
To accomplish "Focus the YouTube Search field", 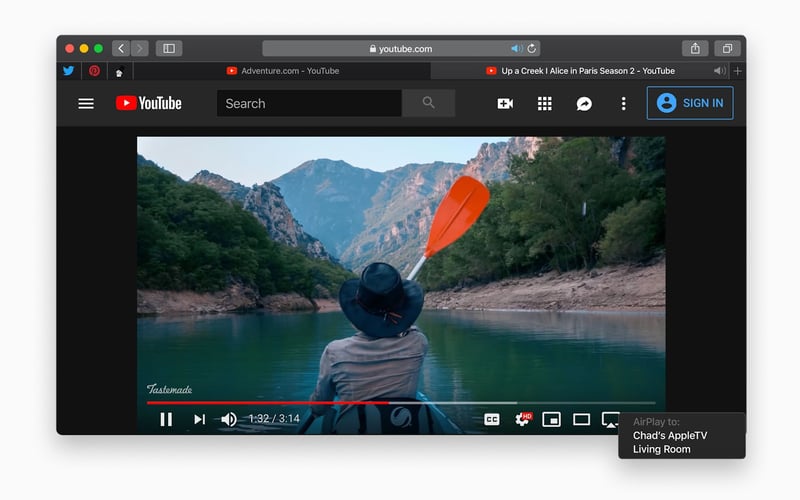I will (309, 104).
